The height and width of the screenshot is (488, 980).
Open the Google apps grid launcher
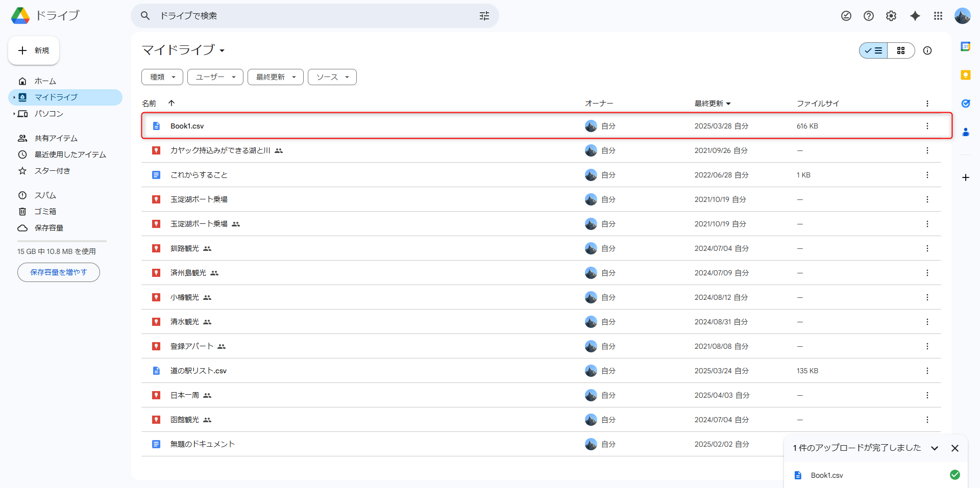click(x=938, y=16)
